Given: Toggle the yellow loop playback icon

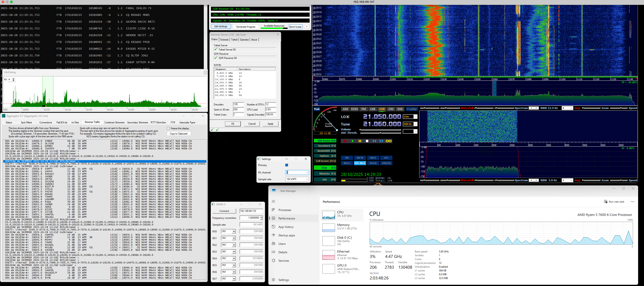Looking at the screenshot, I should point(389,141).
